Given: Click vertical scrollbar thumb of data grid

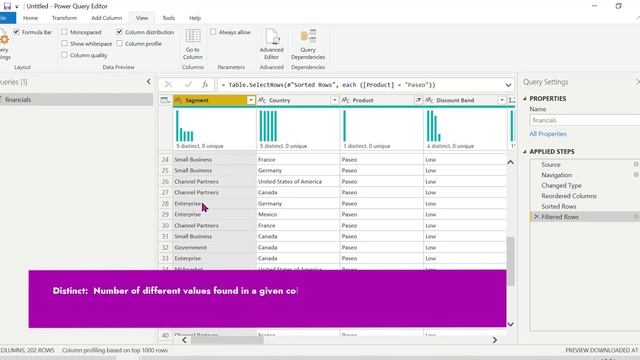Looking at the screenshot, I should 510,261.
